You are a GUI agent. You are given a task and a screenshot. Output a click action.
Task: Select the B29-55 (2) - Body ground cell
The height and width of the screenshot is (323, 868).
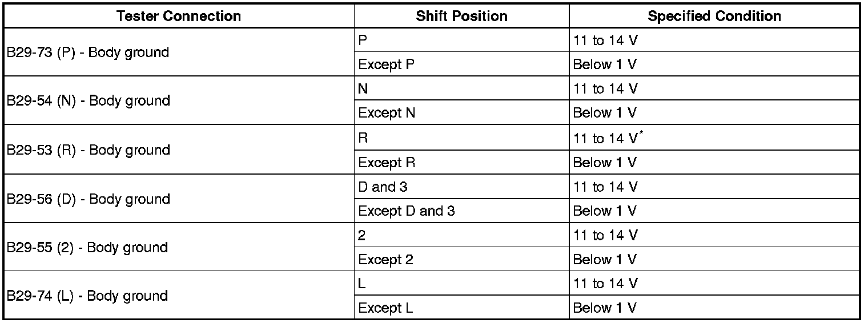click(x=87, y=248)
